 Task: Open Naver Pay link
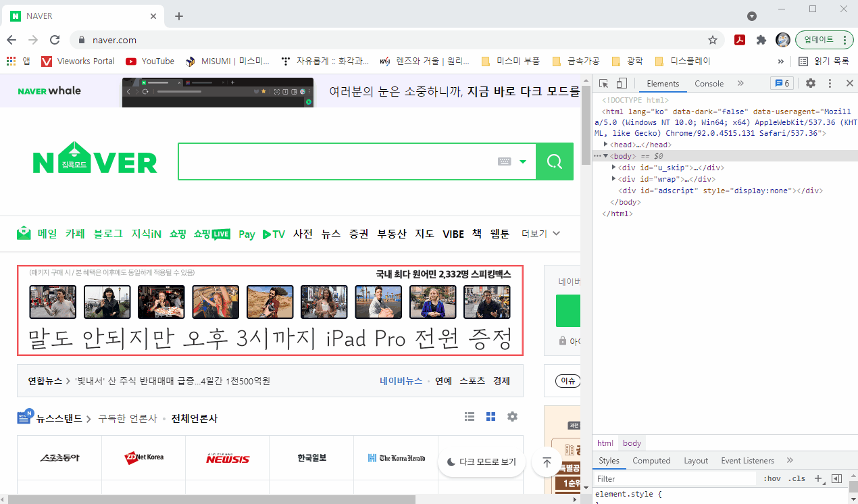tap(247, 234)
